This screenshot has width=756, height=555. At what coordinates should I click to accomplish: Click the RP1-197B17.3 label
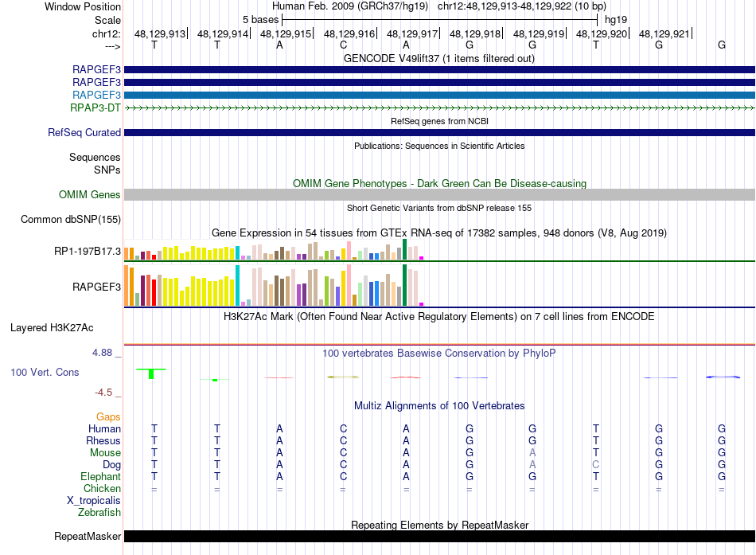coord(88,252)
